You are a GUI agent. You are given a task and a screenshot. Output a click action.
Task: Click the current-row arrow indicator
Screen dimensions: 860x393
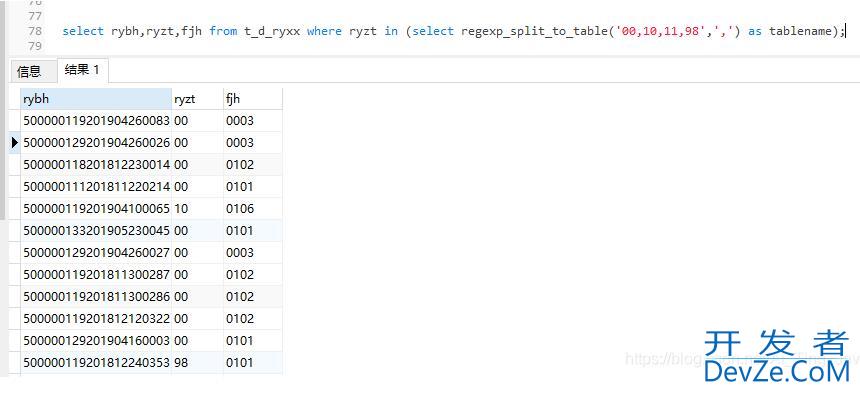15,143
